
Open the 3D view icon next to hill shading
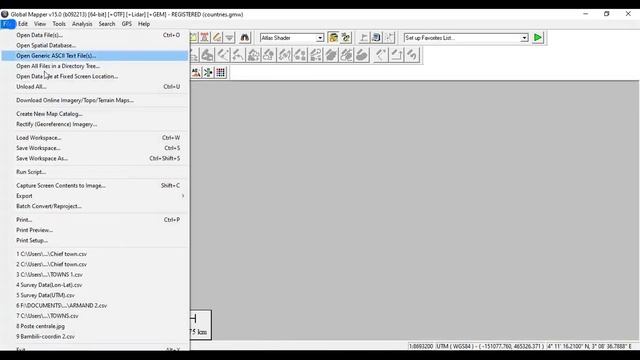[346, 38]
